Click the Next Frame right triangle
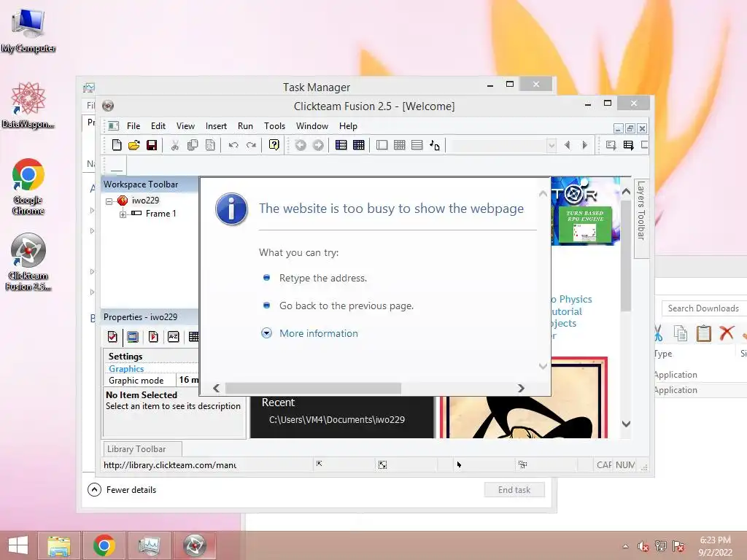The height and width of the screenshot is (560, 747). coord(584,145)
